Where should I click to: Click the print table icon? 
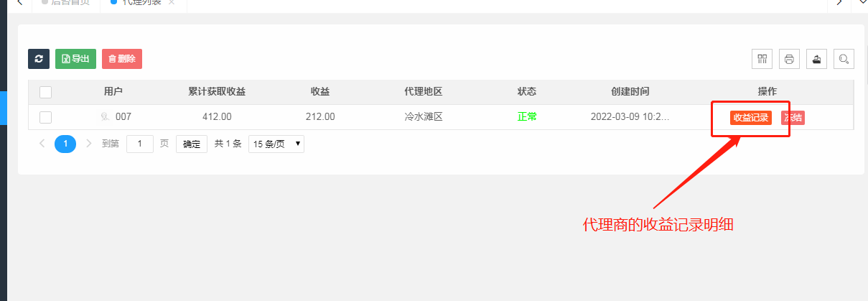789,59
